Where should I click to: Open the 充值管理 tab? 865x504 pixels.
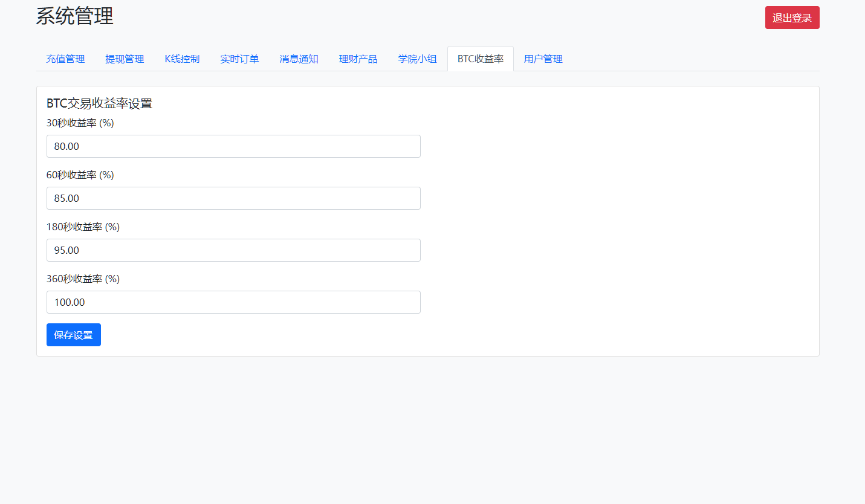point(65,59)
